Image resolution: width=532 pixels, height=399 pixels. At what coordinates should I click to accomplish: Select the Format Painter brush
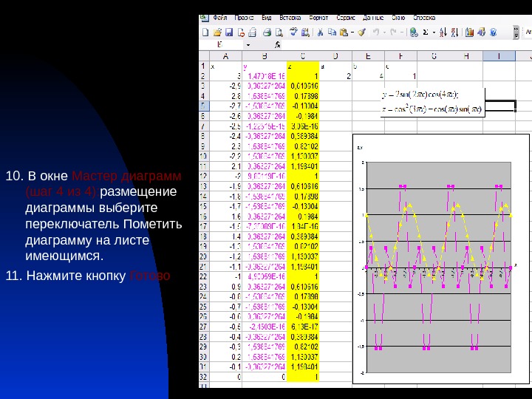click(x=361, y=33)
